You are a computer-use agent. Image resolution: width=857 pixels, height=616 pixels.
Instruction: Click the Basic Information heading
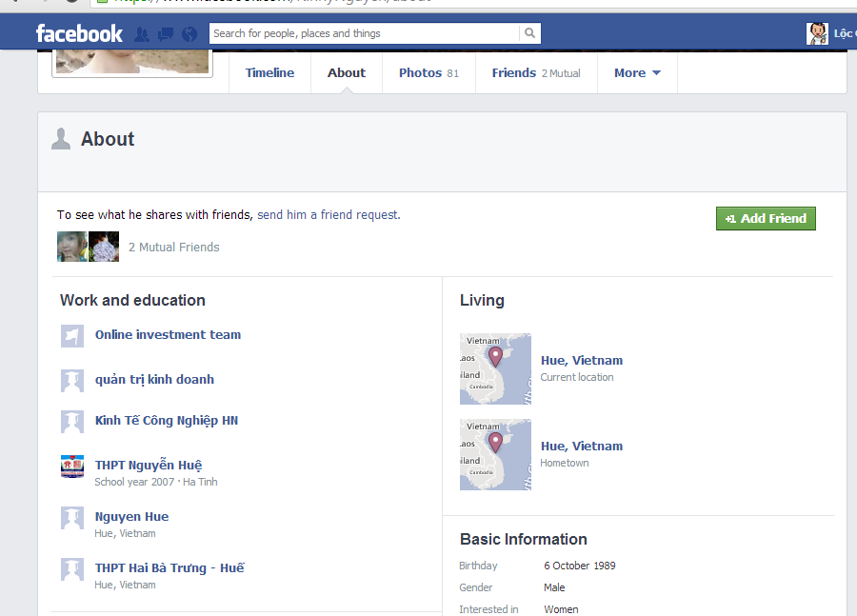524,539
